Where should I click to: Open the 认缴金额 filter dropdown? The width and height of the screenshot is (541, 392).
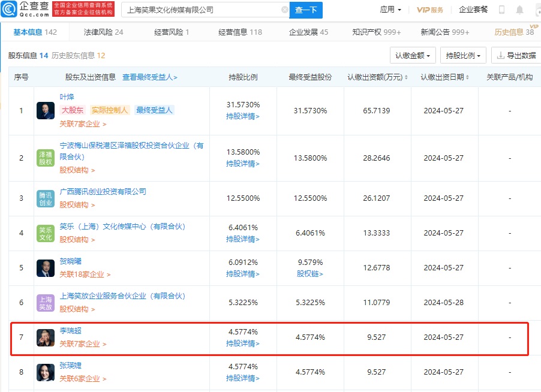[413, 55]
